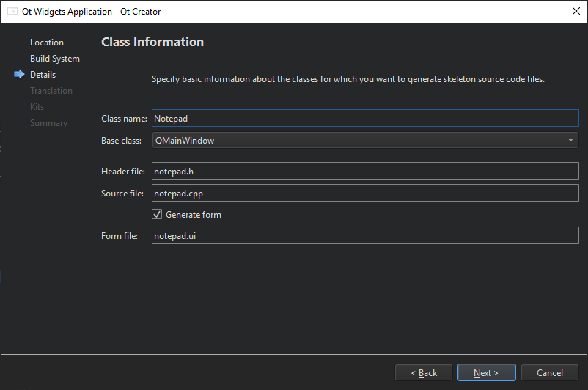Click the Source file field notepad.cpp
588x390 pixels.
tap(365, 194)
